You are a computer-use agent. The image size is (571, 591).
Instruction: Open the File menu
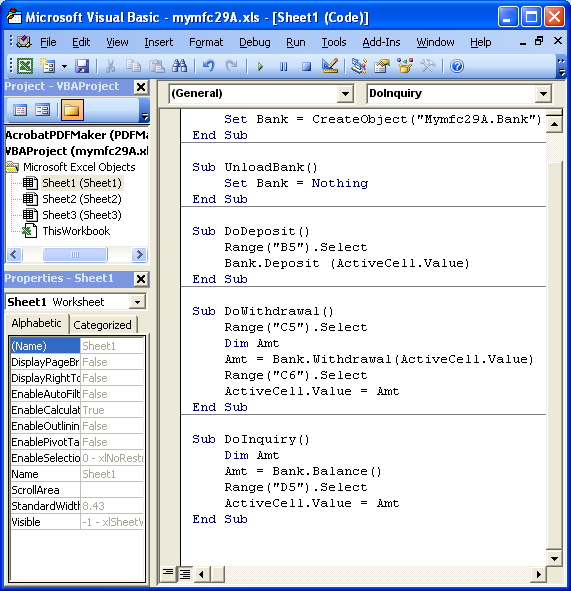point(48,42)
